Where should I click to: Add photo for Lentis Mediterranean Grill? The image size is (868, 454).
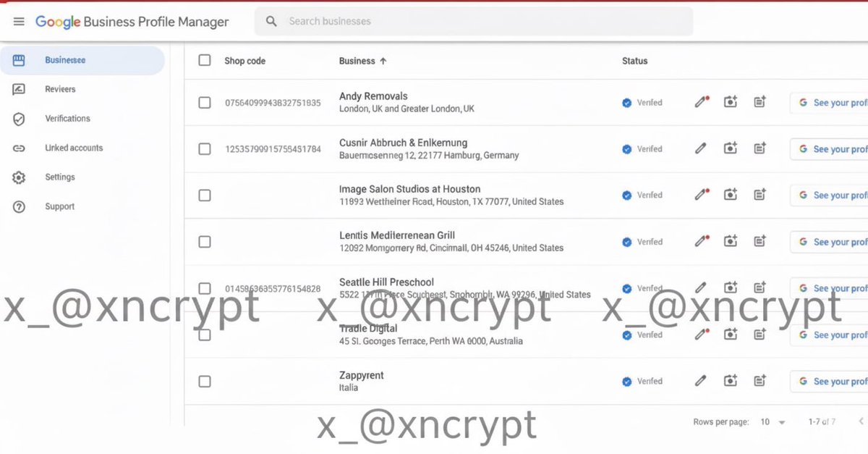[x=731, y=241]
